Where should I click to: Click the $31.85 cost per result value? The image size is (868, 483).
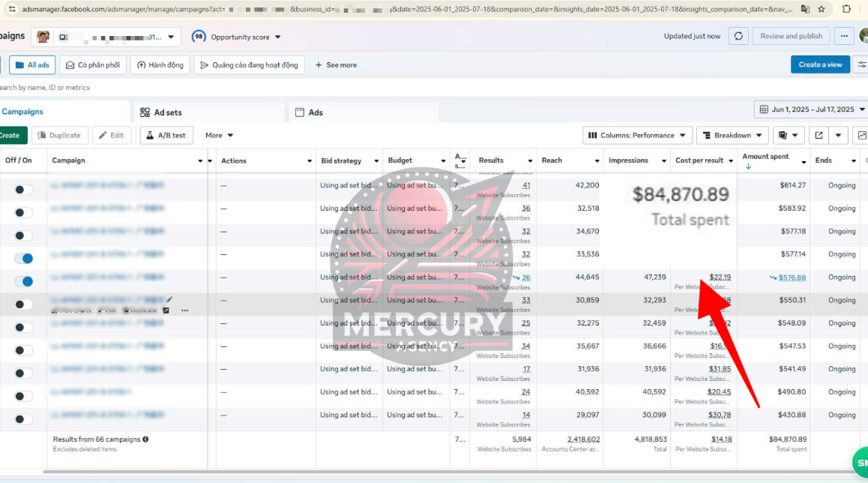tap(720, 369)
